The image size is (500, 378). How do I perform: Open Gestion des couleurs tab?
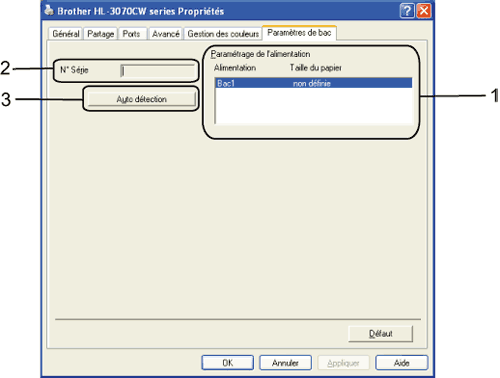point(223,34)
